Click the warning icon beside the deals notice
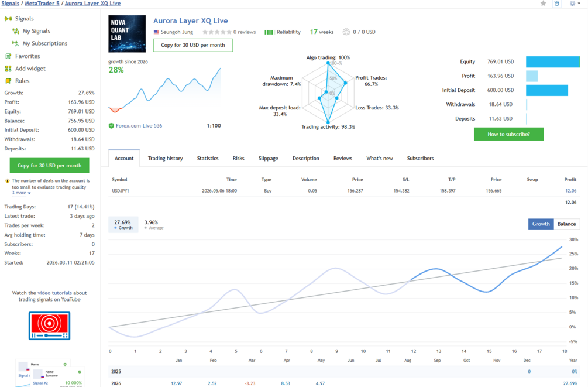This screenshot has width=588, height=387. [7, 181]
